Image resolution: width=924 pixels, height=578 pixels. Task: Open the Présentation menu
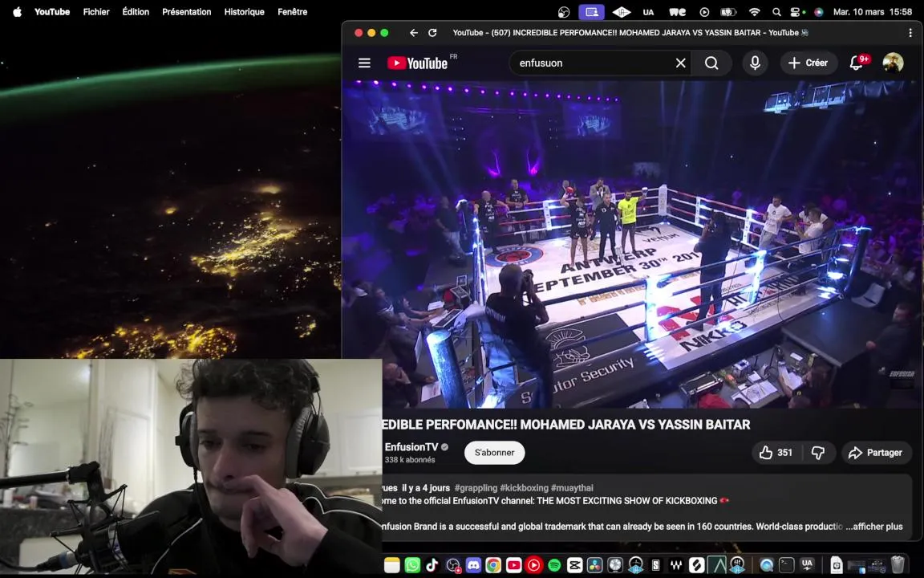point(186,12)
